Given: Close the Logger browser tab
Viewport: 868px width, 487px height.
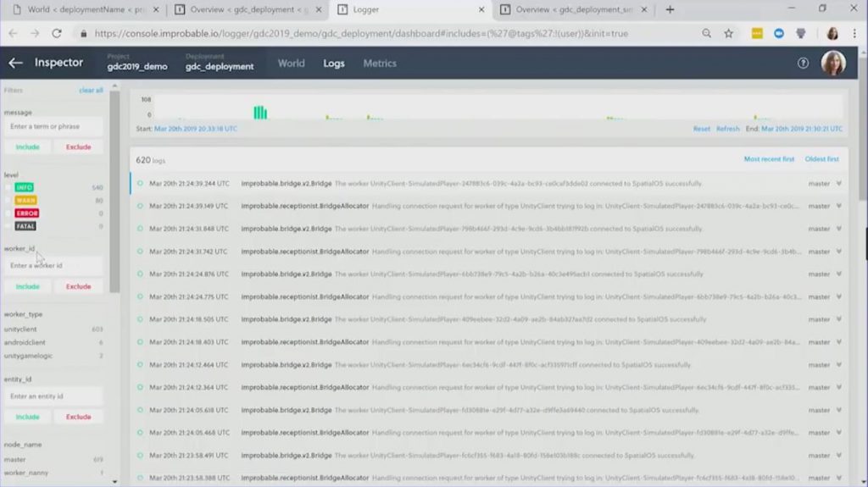Looking at the screenshot, I should (481, 9).
